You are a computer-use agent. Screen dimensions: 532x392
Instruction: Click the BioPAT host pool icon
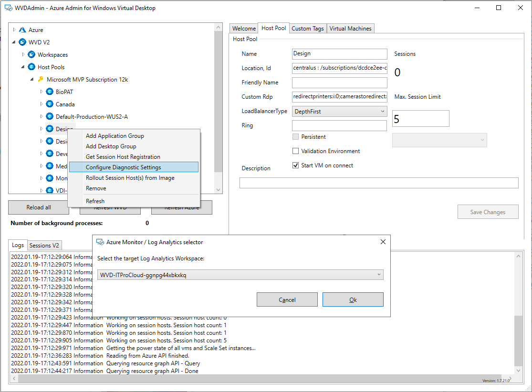coord(50,92)
